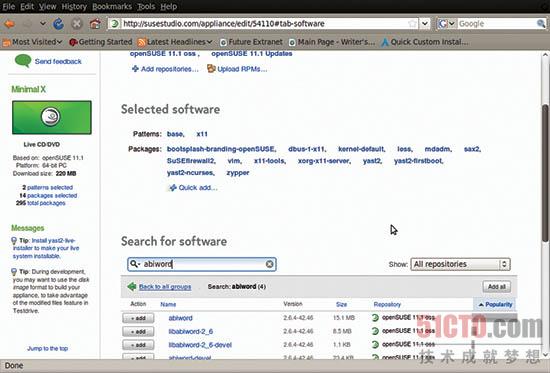Open the home page icon
The image size is (550, 373).
95,24
